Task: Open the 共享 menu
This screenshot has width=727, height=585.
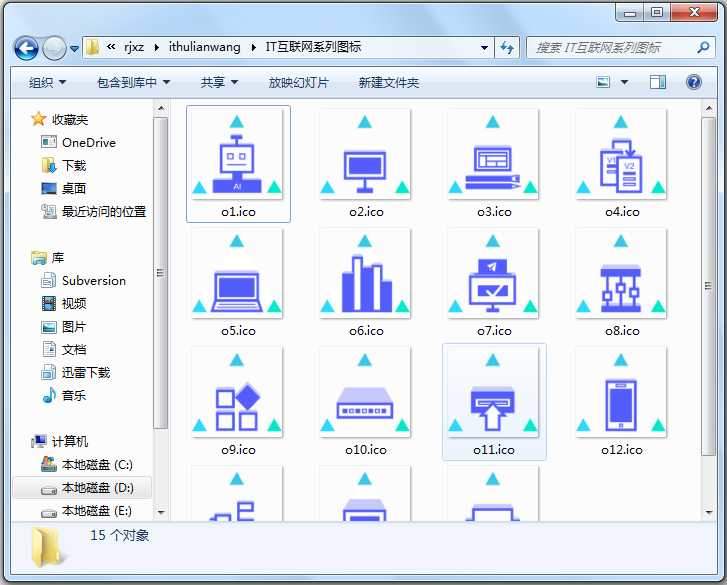Action: click(x=219, y=83)
